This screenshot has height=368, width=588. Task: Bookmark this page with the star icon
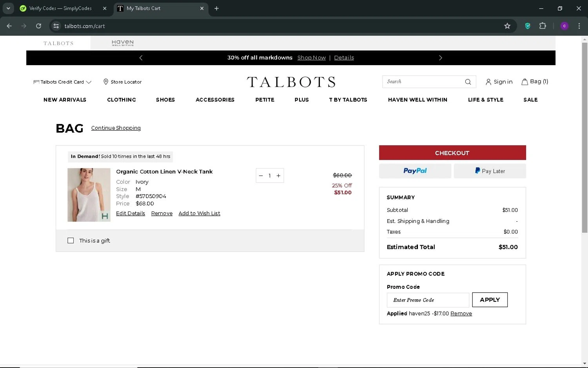click(x=507, y=26)
